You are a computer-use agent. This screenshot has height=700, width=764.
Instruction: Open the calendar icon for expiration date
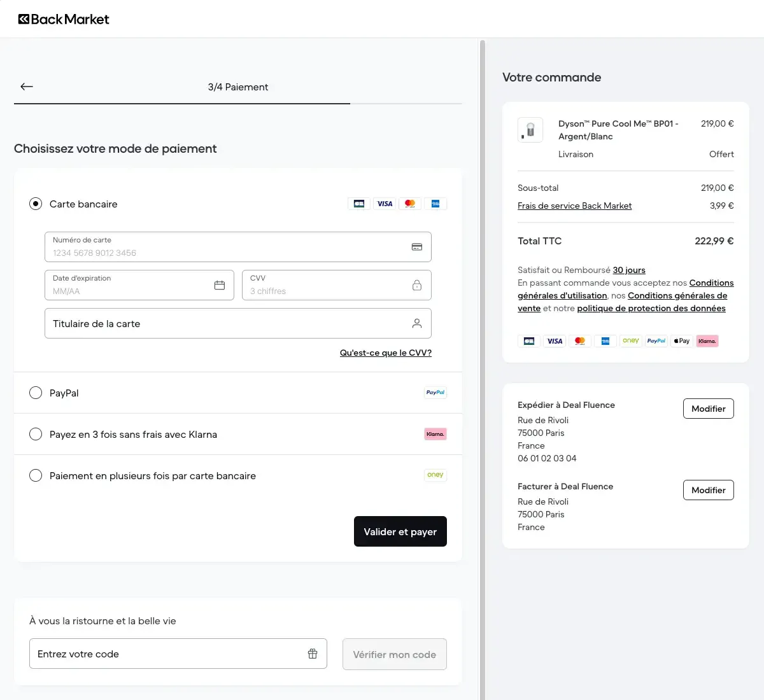pyautogui.click(x=220, y=285)
